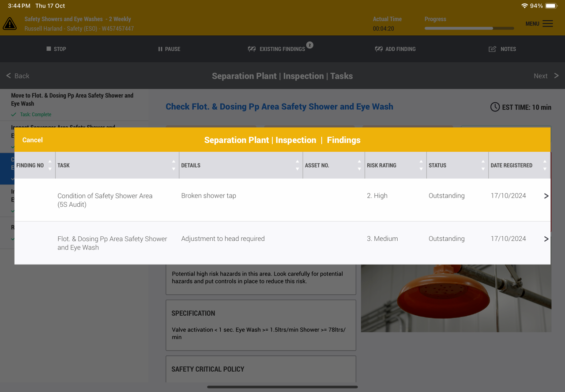Screen dimensions: 565x392
Task: Tap the STOP label
Action: (60, 49)
